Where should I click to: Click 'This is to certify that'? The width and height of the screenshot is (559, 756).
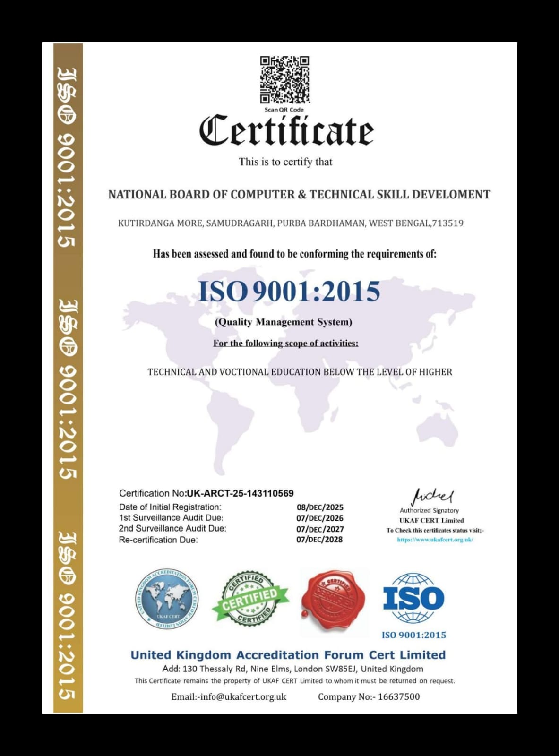click(285, 162)
